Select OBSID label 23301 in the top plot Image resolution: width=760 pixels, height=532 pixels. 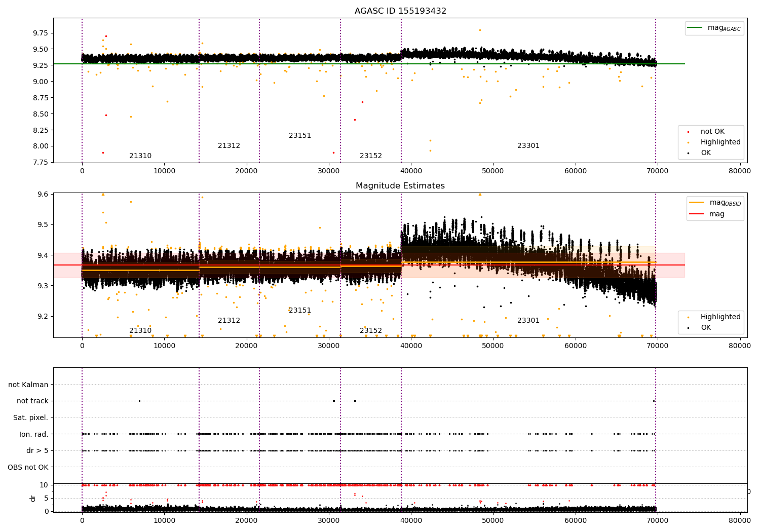(528, 146)
